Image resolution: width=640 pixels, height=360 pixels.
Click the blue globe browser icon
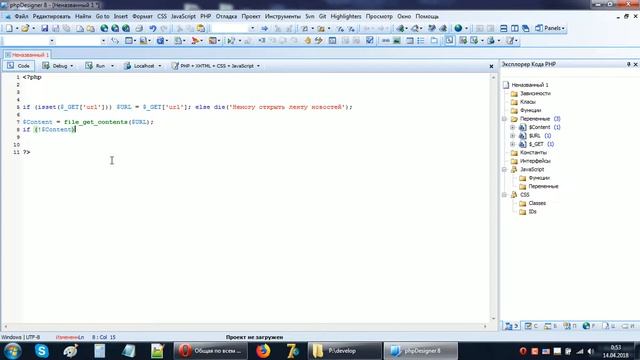point(458,28)
